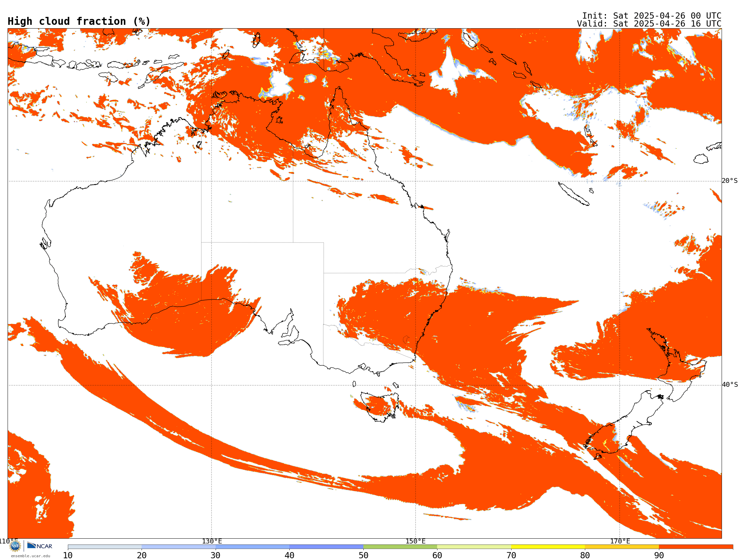Click the 30-40 blue colorbar segment
Viewport: 744px width, 560px height.
tap(252, 547)
